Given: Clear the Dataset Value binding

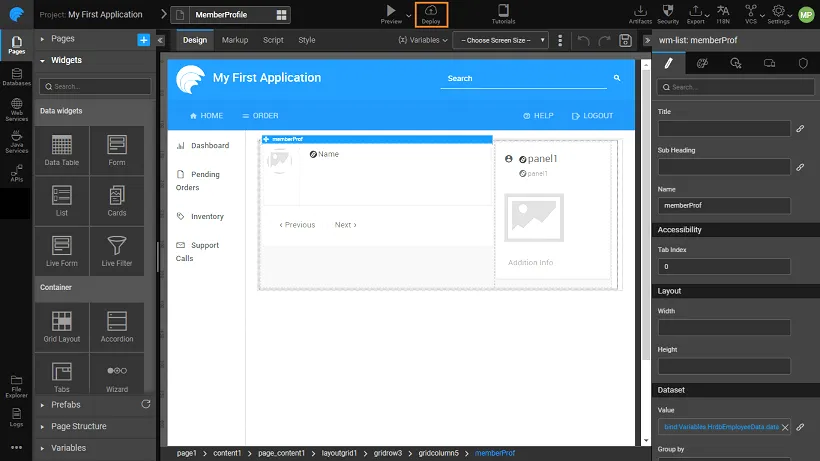Looking at the screenshot, I should point(785,427).
